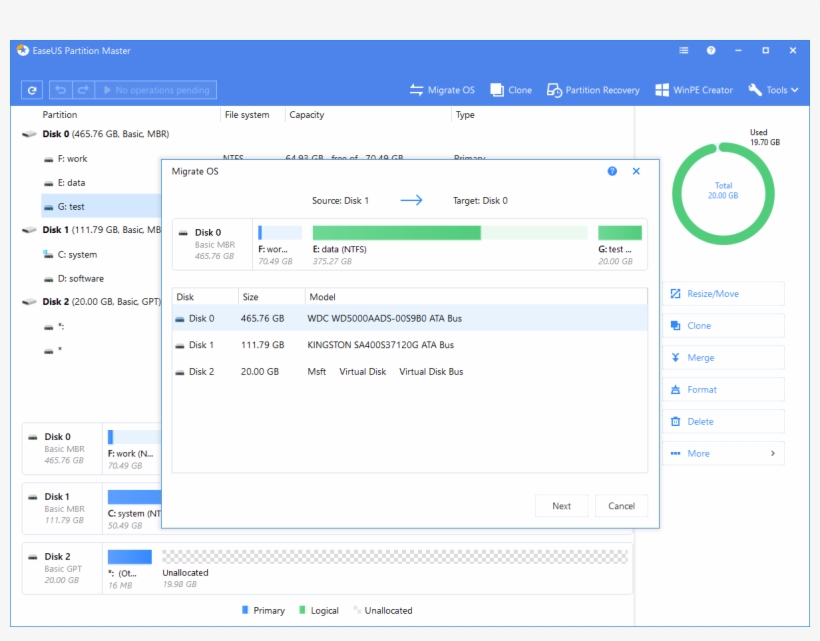Click the refresh operations icon

33,89
